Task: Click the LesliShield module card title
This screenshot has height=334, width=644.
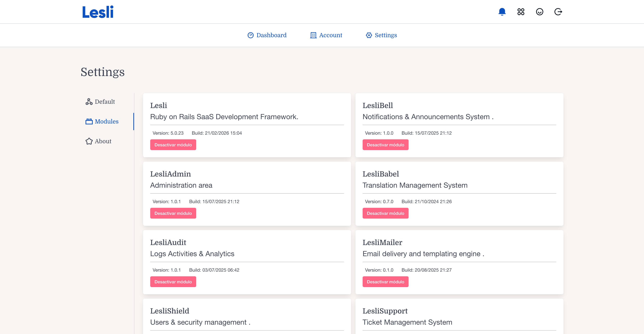Action: (x=169, y=311)
